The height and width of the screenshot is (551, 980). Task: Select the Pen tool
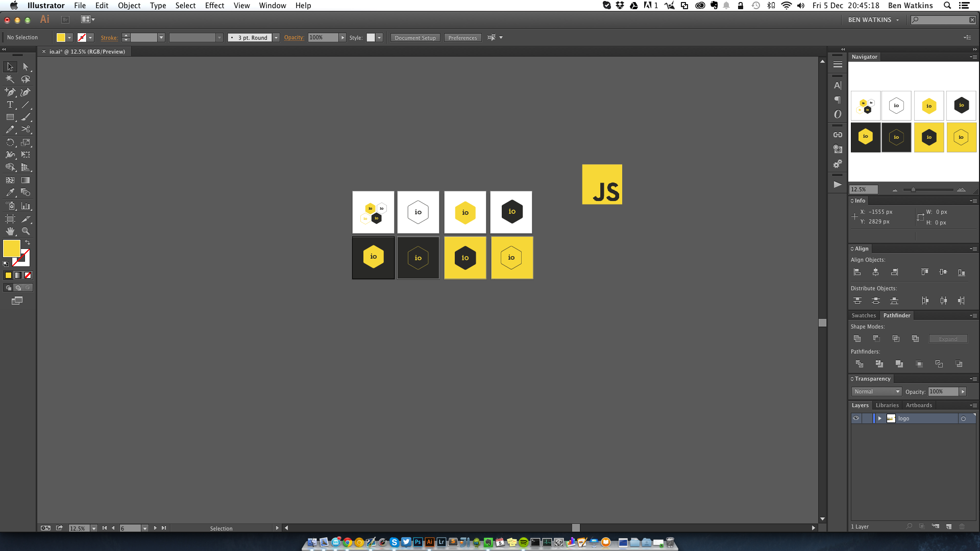(x=10, y=92)
